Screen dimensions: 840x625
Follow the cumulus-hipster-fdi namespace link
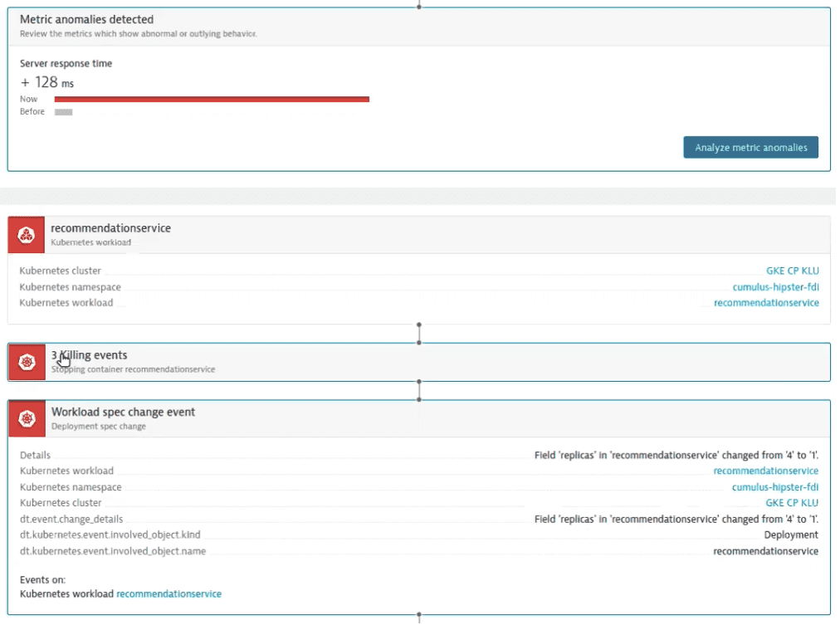[x=775, y=286]
